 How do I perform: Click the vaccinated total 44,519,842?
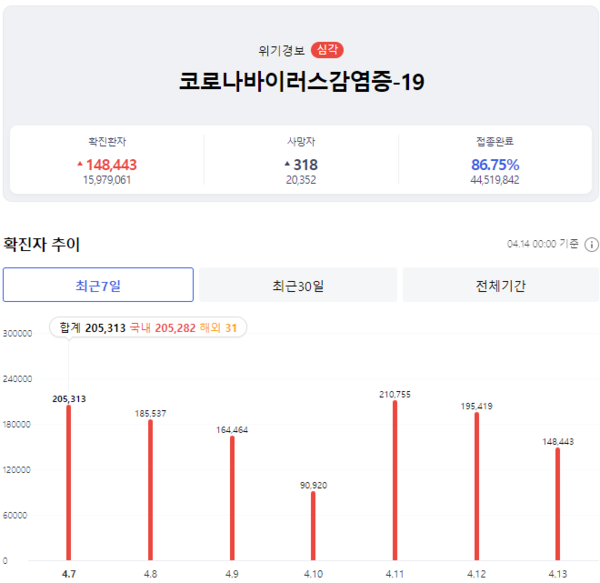coord(495,180)
